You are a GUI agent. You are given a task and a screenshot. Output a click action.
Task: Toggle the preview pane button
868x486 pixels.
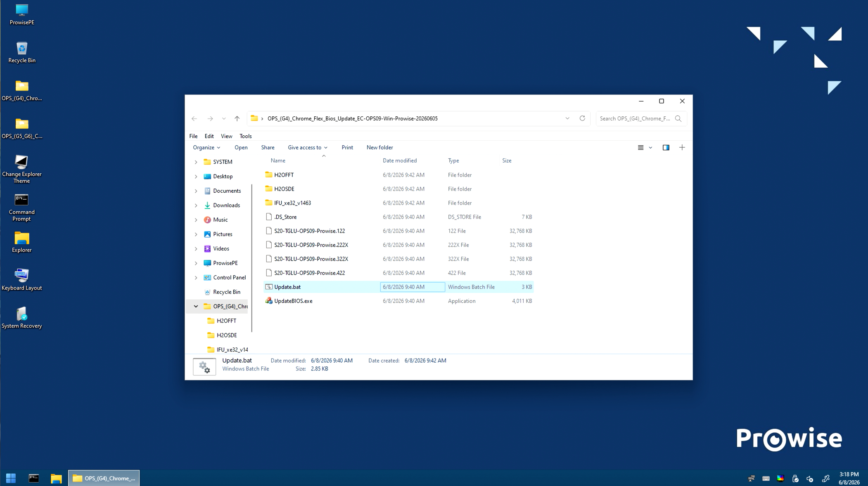666,147
